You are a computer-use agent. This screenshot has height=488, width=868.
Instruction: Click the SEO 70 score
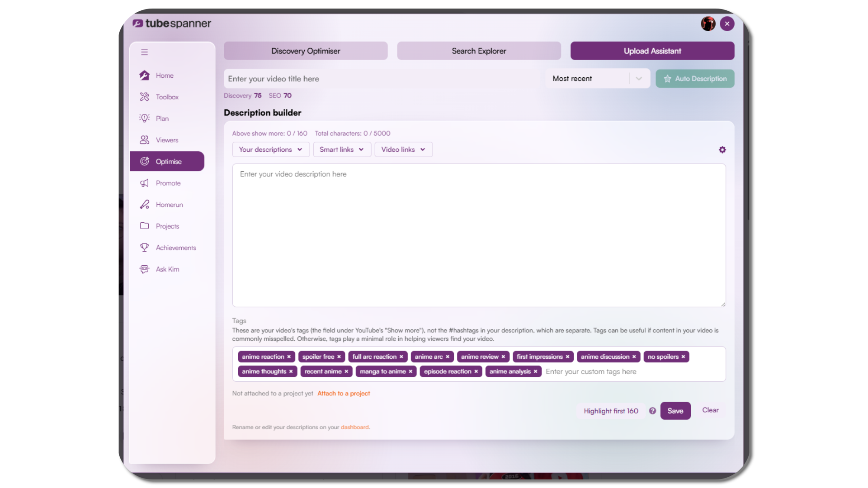[x=280, y=96]
